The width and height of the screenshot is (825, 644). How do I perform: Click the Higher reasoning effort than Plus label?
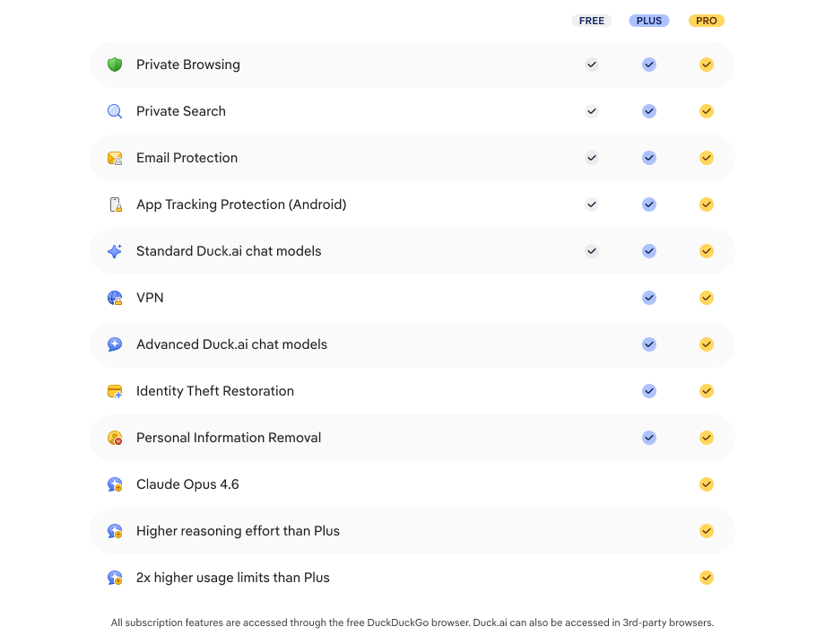tap(238, 530)
